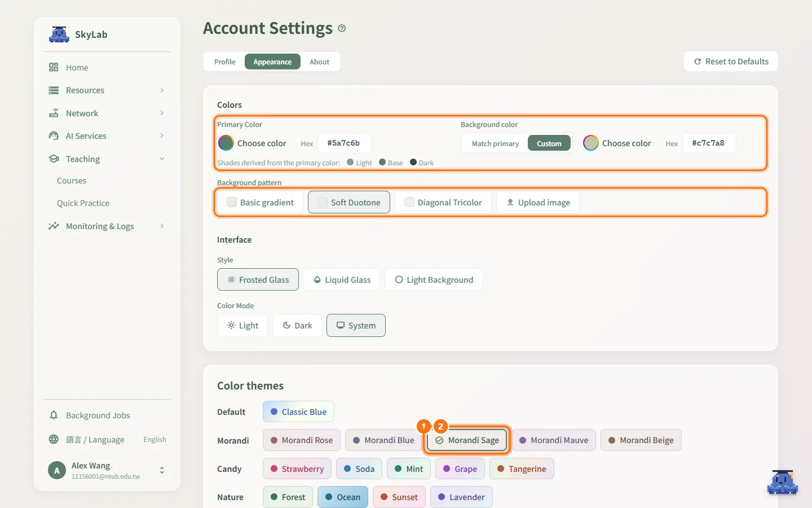Click Reset to Defaults button

tap(731, 62)
